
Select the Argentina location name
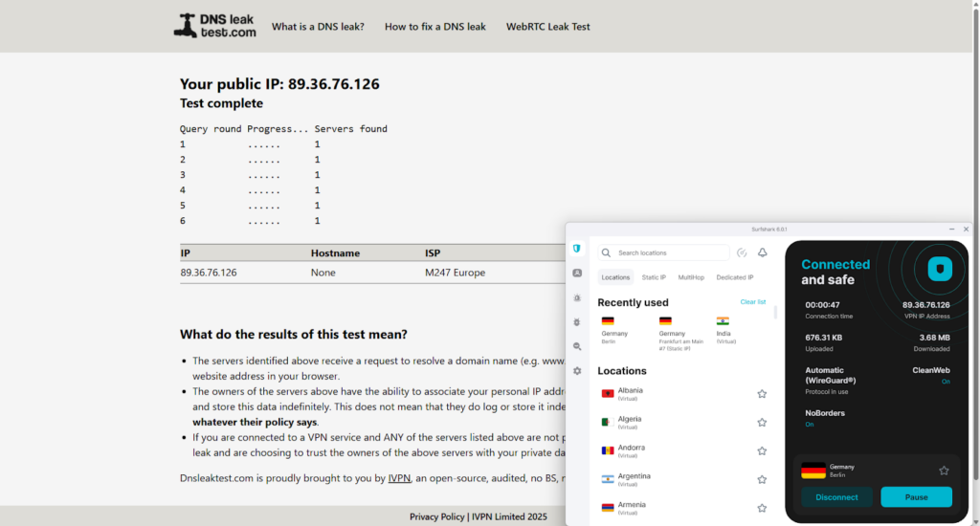pyautogui.click(x=634, y=476)
